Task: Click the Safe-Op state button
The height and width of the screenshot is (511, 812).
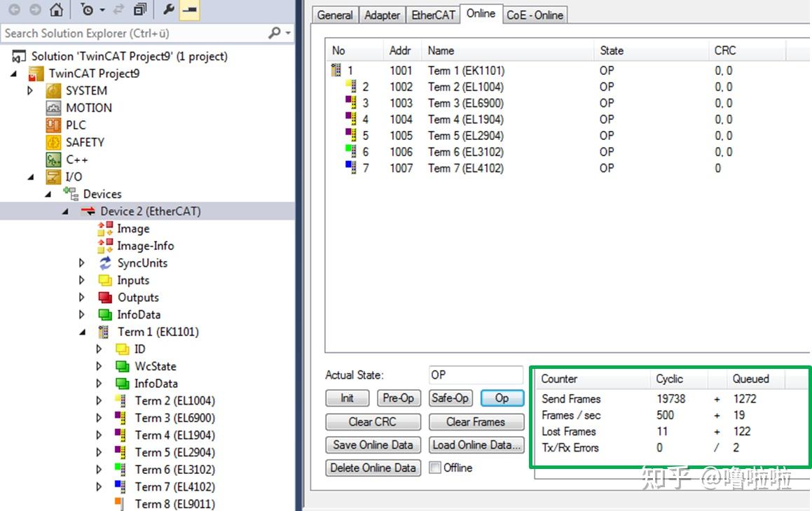Action: (x=450, y=398)
